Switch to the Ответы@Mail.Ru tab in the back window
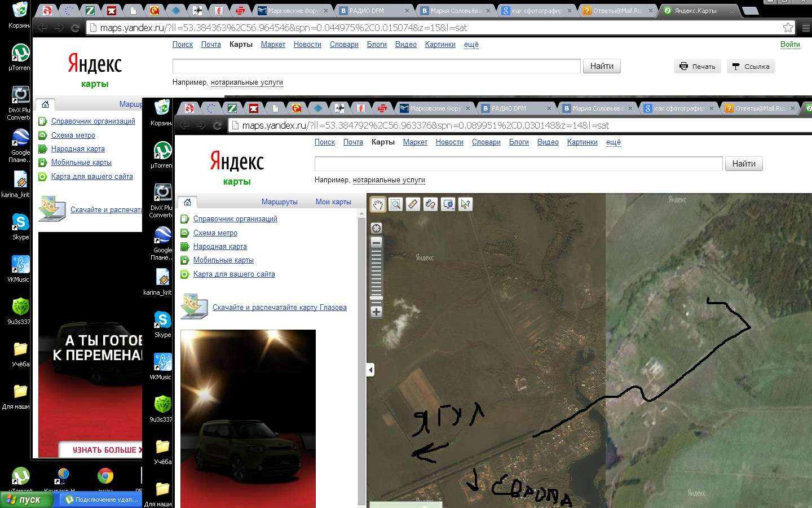 click(617, 11)
